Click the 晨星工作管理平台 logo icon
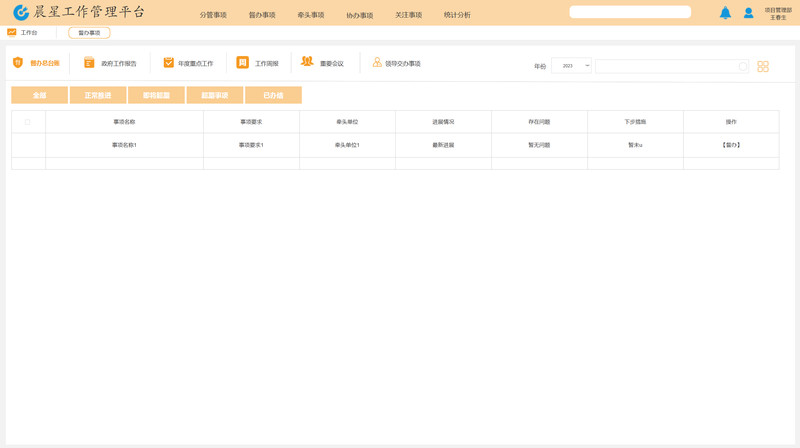The image size is (800, 448). [21, 12]
